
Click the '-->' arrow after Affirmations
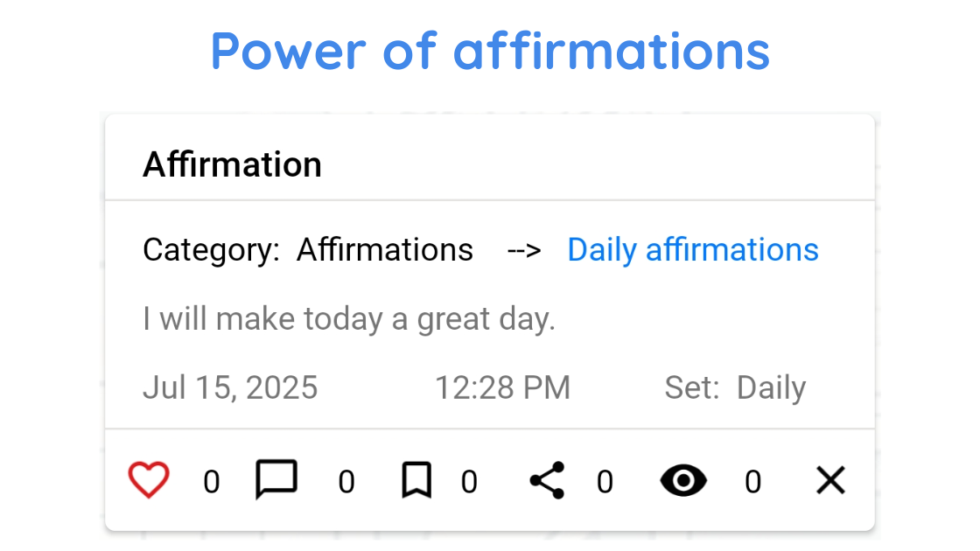click(524, 250)
